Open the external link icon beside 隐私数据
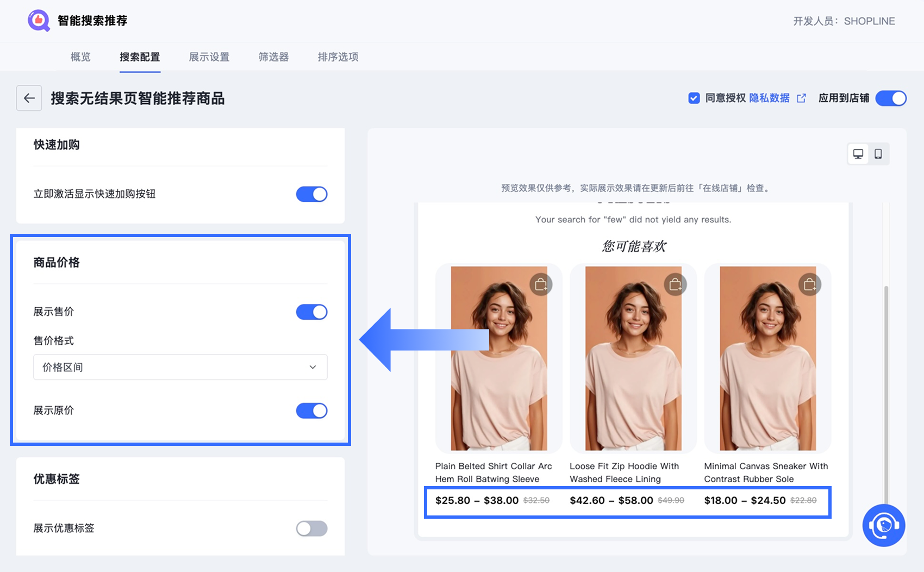The width and height of the screenshot is (924, 572). [801, 98]
